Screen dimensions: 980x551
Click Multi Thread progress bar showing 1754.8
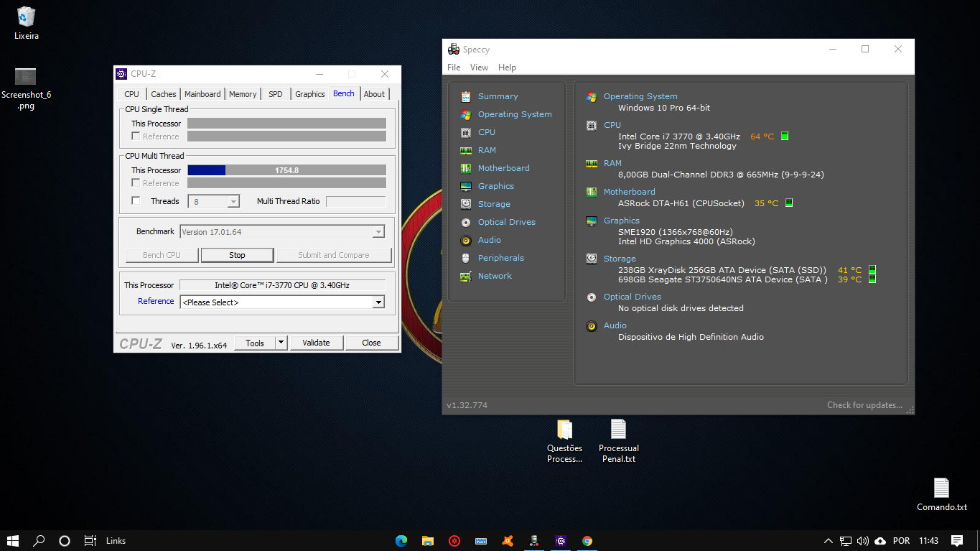pyautogui.click(x=286, y=170)
